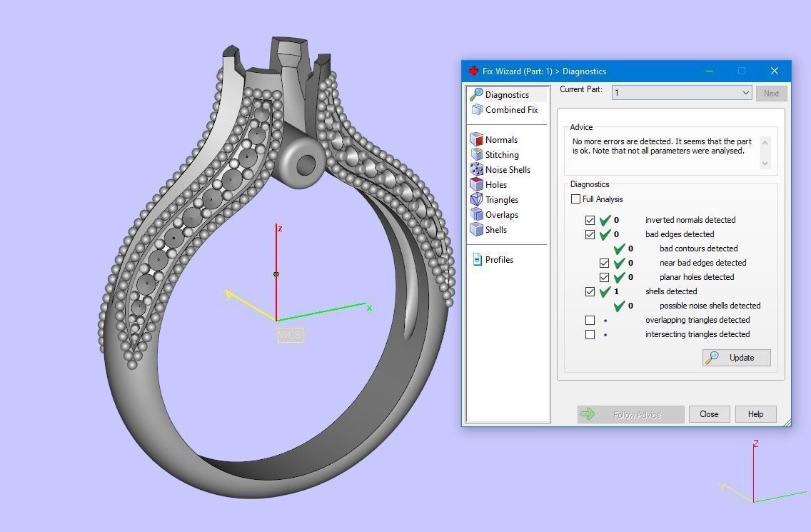Screen dimensions: 811x532
Task: Uncheck planar holes detected checkbox
Action: pyautogui.click(x=604, y=277)
